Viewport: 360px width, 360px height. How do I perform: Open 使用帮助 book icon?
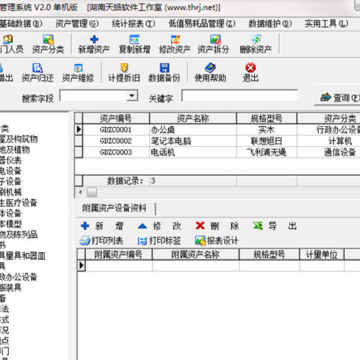point(210,68)
